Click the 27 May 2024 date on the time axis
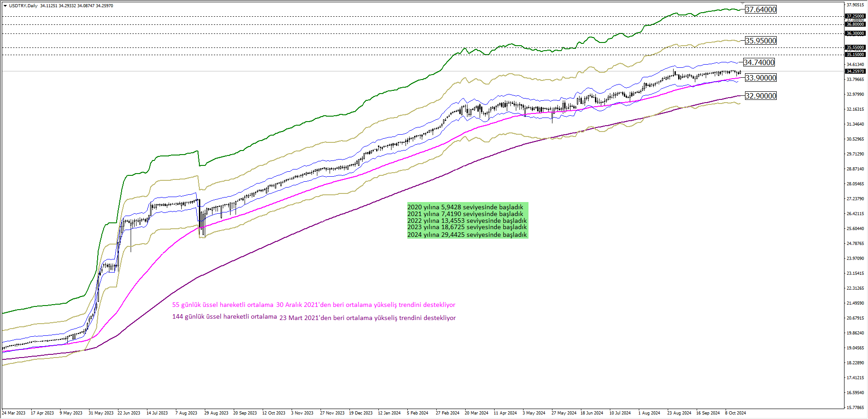The width and height of the screenshot is (868, 419). pyautogui.click(x=564, y=413)
